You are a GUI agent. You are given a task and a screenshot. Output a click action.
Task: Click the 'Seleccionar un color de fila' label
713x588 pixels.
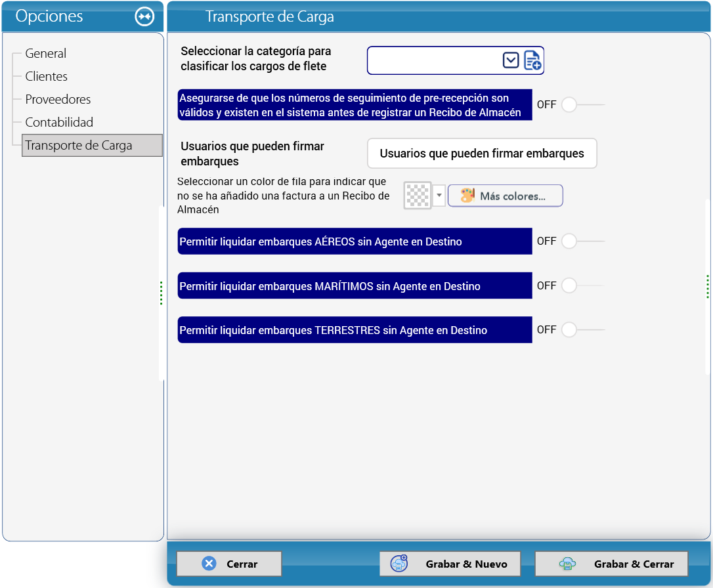283,196
